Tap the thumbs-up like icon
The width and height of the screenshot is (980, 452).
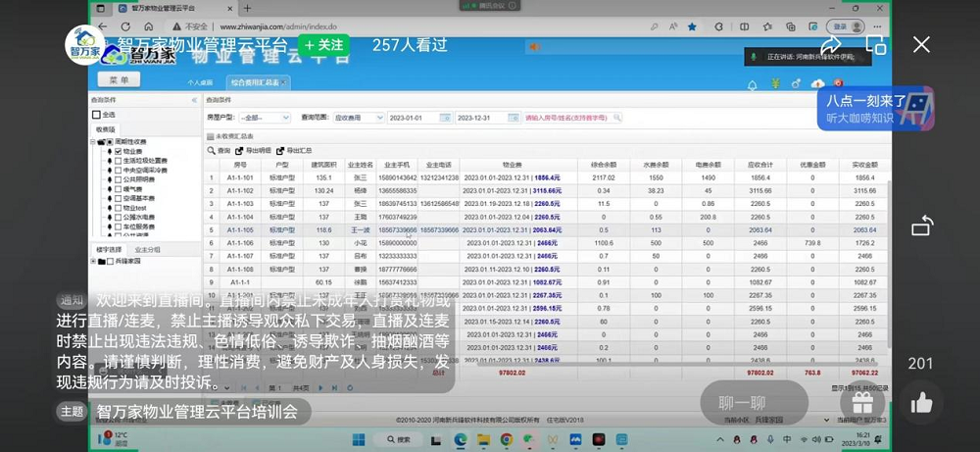point(921,403)
